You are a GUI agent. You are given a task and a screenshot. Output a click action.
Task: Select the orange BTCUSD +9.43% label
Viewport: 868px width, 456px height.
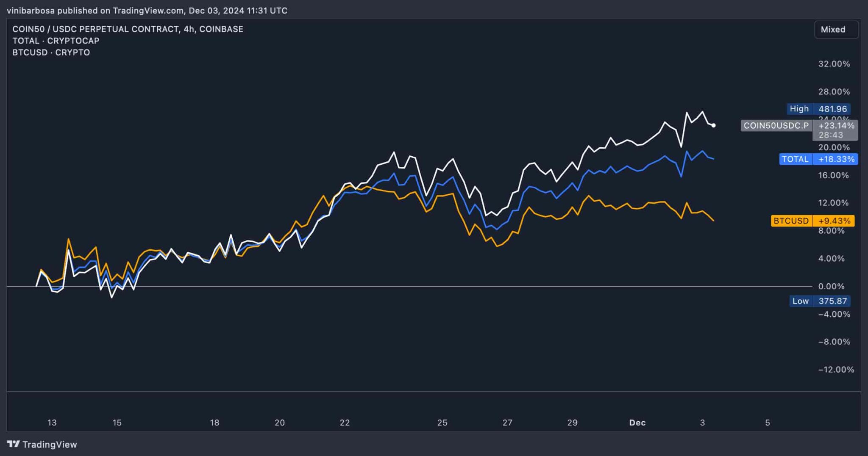(812, 221)
